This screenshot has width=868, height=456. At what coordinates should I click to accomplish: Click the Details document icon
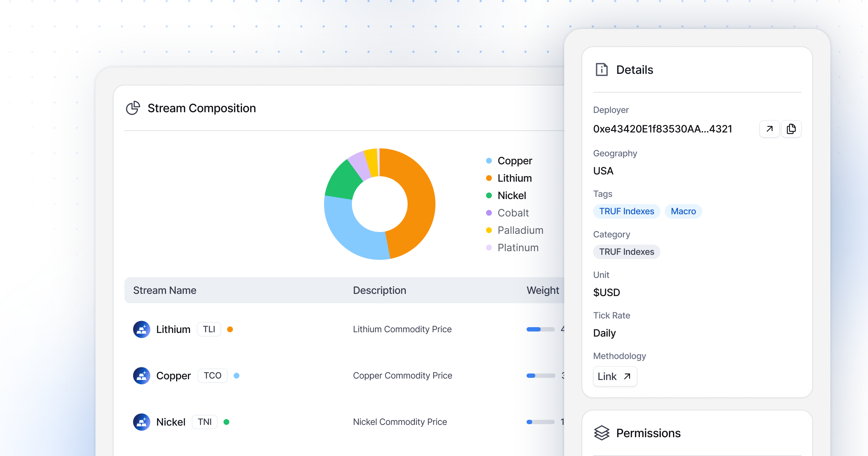(602, 69)
